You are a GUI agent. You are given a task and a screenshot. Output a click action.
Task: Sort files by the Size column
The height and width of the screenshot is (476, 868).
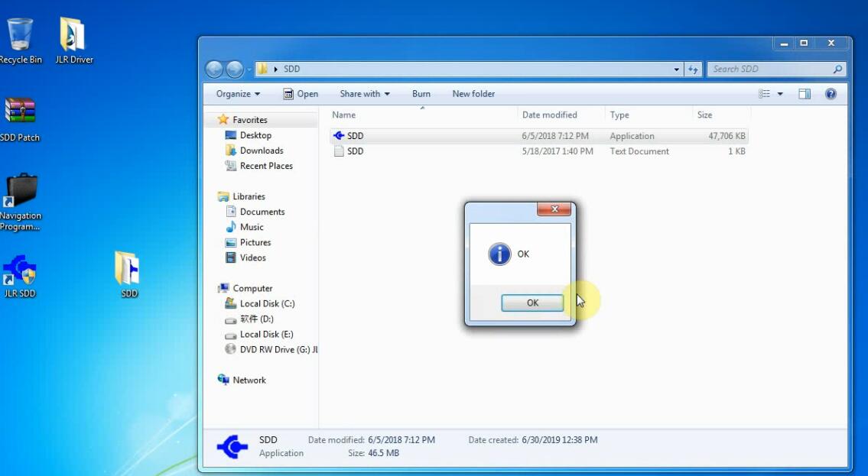tap(722, 115)
